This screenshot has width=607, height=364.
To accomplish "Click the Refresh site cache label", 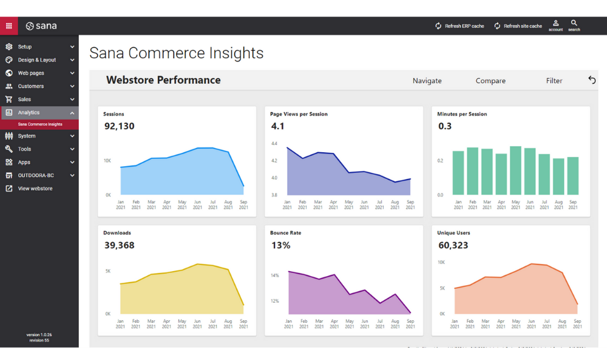I will click(523, 26).
